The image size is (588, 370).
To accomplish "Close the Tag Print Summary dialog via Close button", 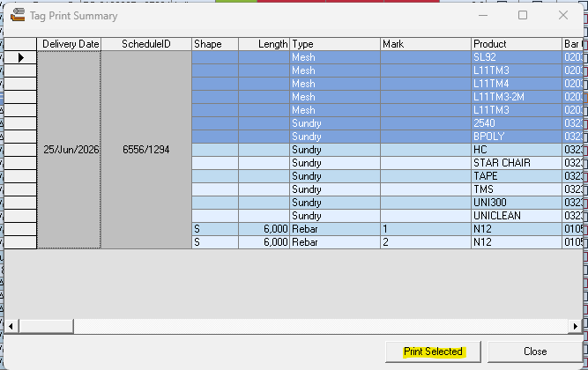I will coord(535,351).
